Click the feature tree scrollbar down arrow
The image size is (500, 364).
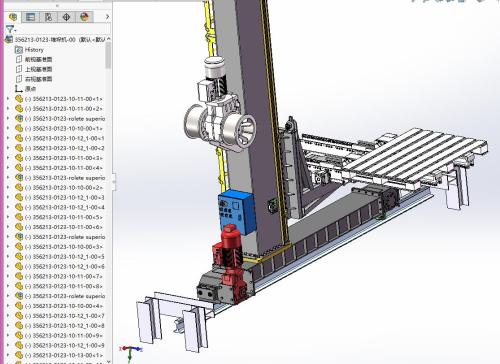coord(109,361)
